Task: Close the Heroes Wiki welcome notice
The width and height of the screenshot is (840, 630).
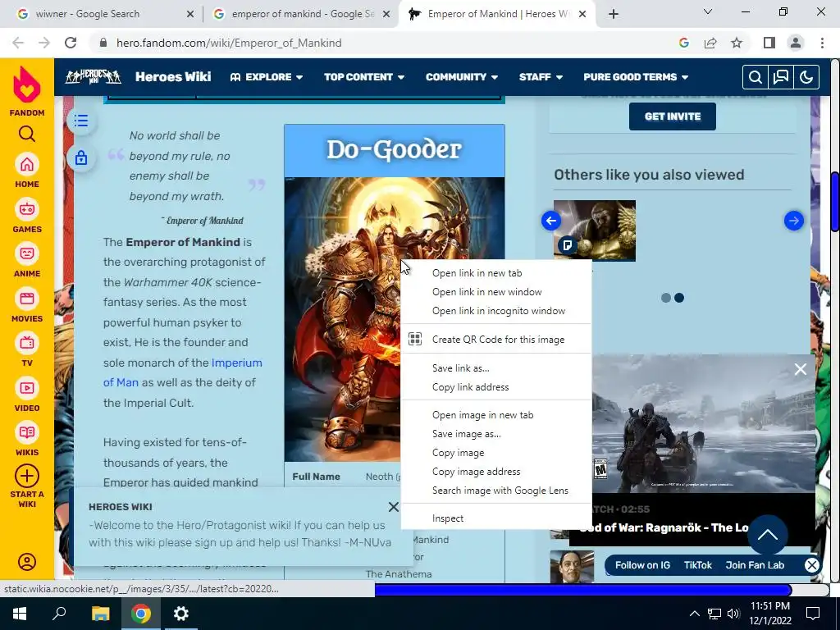Action: (x=394, y=507)
